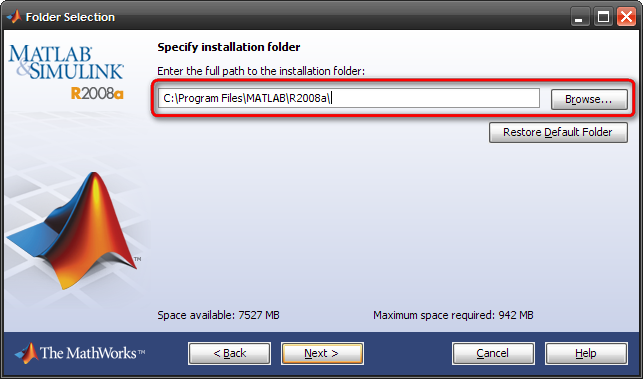This screenshot has height=379, width=643.
Task: Minimize the Folder Selection window
Action: (579, 17)
